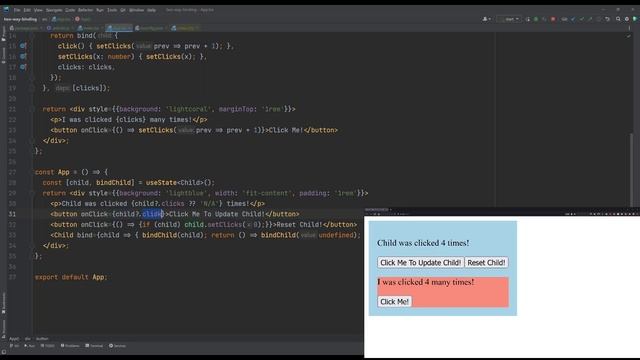This screenshot has height=360, width=640.
Task: Open the start run configuration dropdown
Action: (x=509, y=19)
